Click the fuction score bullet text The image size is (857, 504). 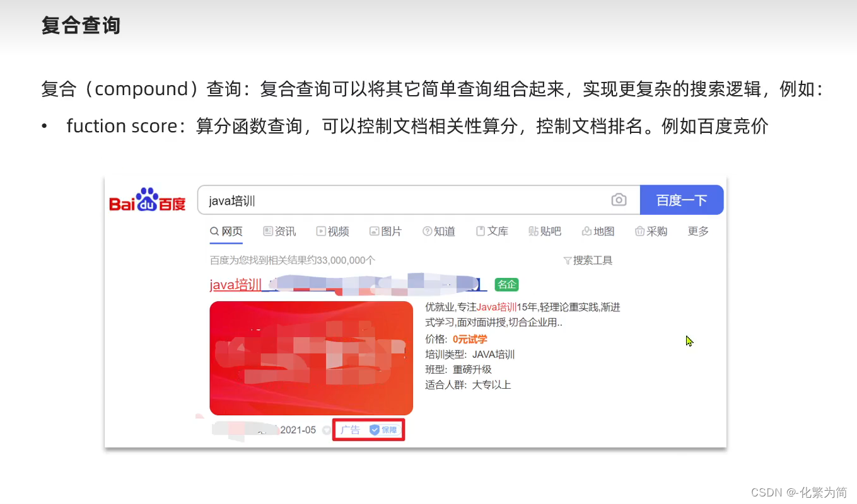[x=417, y=126]
